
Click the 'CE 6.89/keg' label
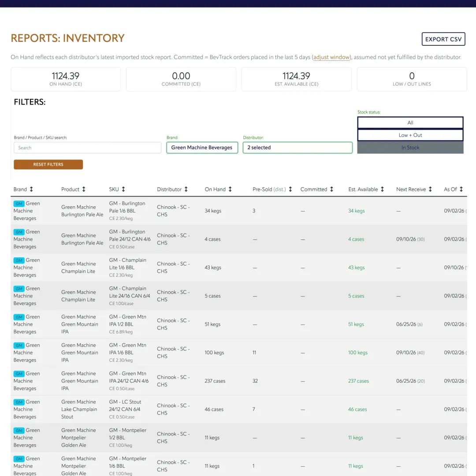[x=121, y=332]
